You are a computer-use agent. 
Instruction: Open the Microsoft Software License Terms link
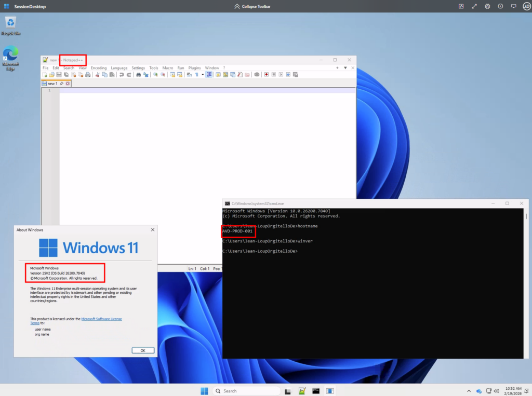[x=101, y=319]
